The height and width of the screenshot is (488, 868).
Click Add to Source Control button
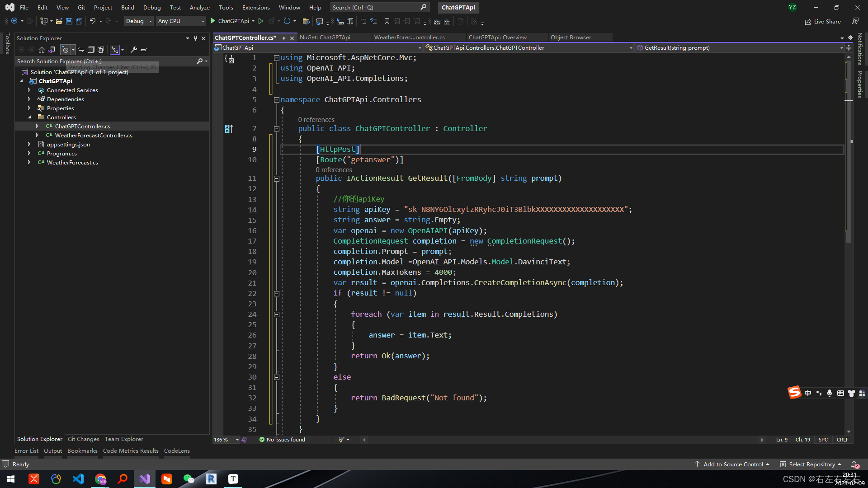tap(732, 465)
